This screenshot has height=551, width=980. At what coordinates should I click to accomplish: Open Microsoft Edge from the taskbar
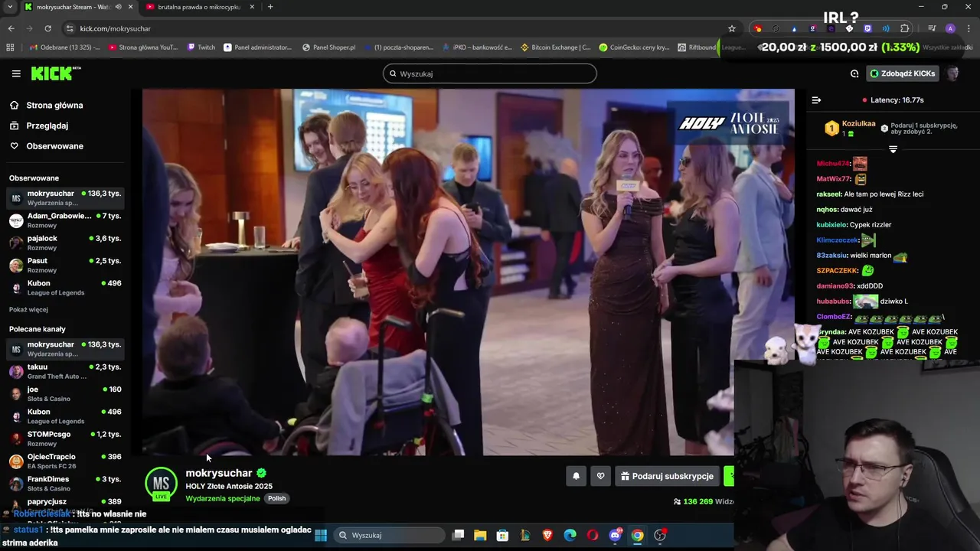(570, 535)
